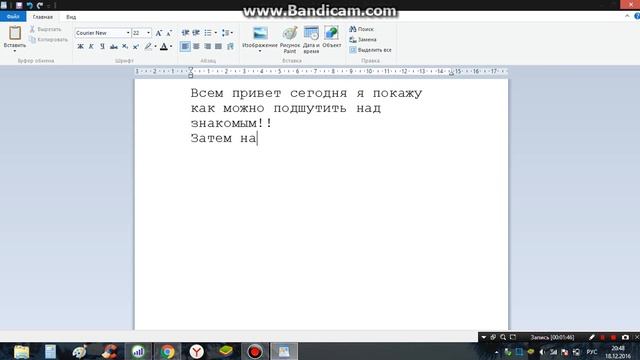640x360 pixels.
Task: Click Замена (Replace)
Action: click(362, 40)
